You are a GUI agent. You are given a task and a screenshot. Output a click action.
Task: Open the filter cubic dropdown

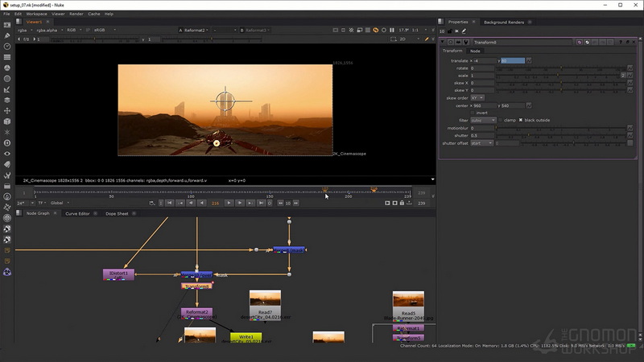(x=483, y=120)
